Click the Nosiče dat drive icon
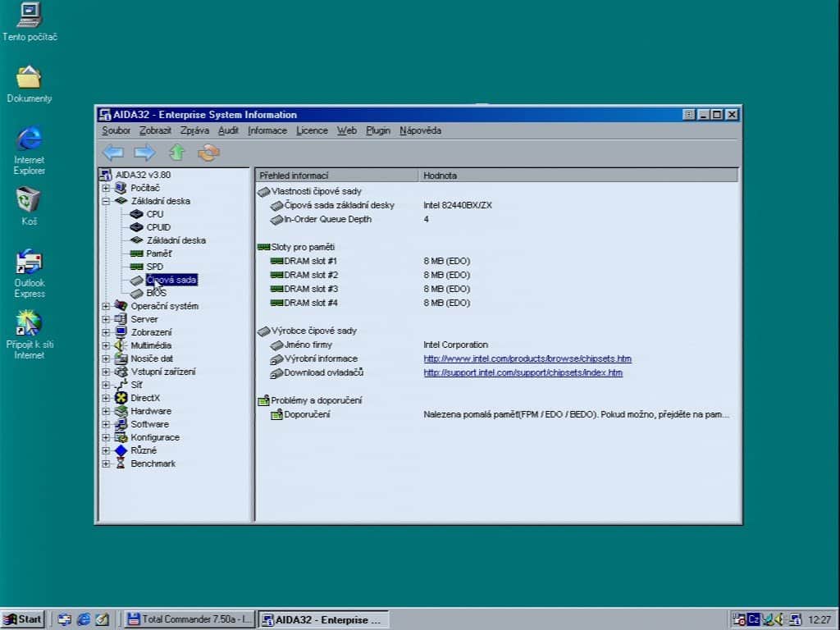This screenshot has width=840, height=630. pyautogui.click(x=121, y=358)
